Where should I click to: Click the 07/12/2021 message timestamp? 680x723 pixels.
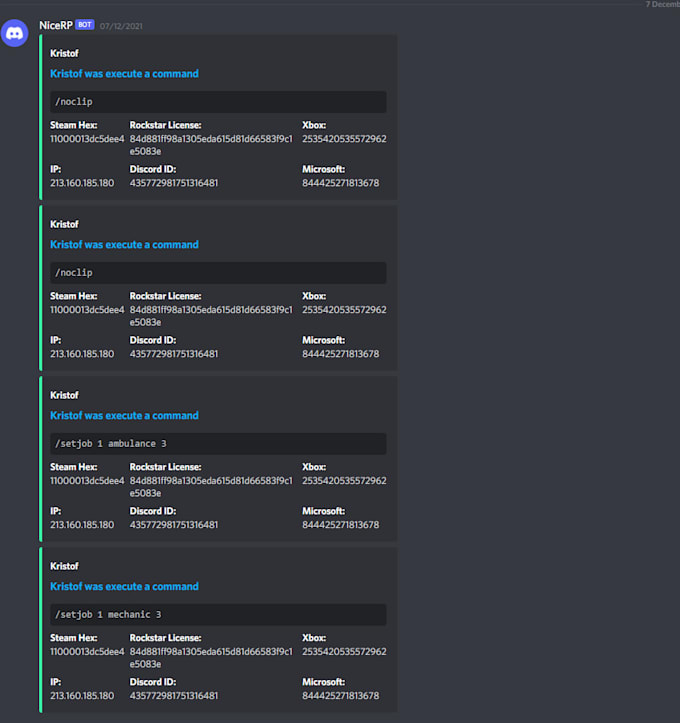[121, 26]
